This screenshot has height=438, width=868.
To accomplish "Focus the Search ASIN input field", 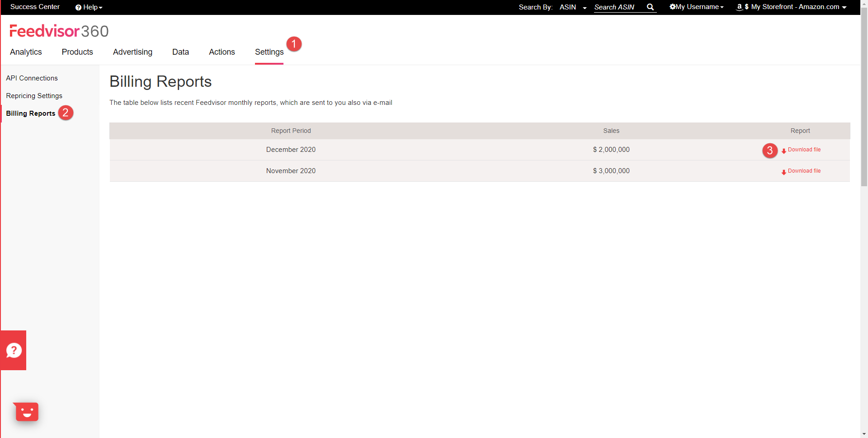I will (619, 7).
